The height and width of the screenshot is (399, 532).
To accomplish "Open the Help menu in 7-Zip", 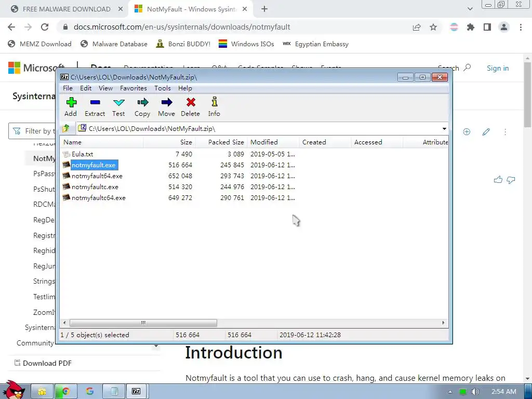I will (185, 88).
